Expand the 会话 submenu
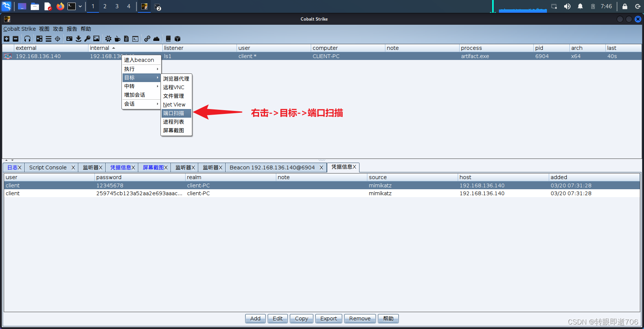Image resolution: width=644 pixels, height=329 pixels. [x=141, y=104]
